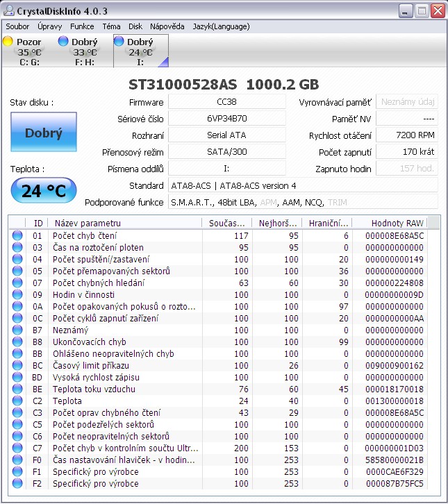
Task: Open the Funkce menu
Action: coord(82,26)
